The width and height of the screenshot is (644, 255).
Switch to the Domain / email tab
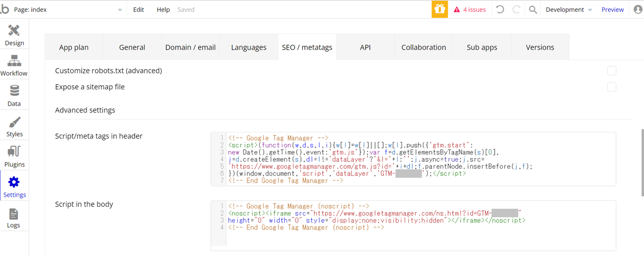(191, 47)
